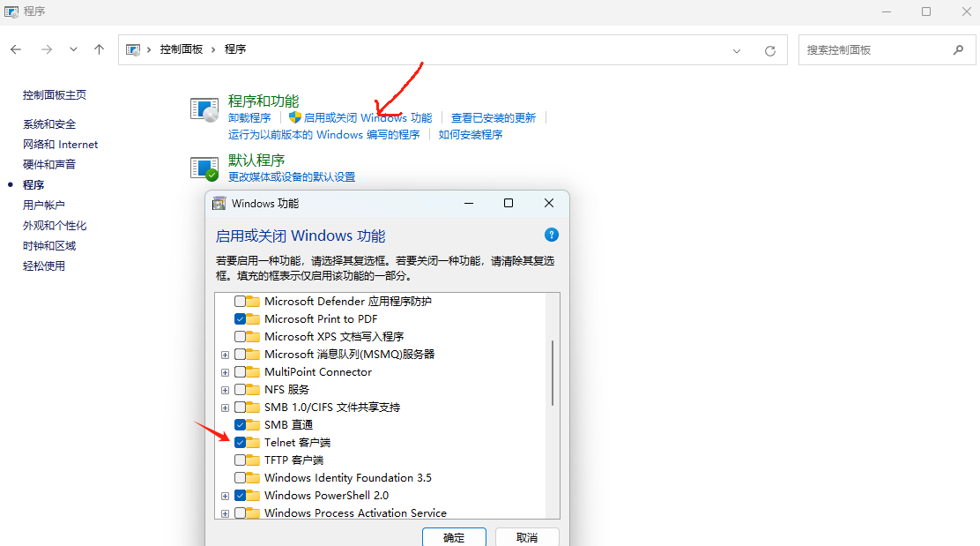
Task: Select the Telnet 客户端 folder icon
Action: pos(253,442)
